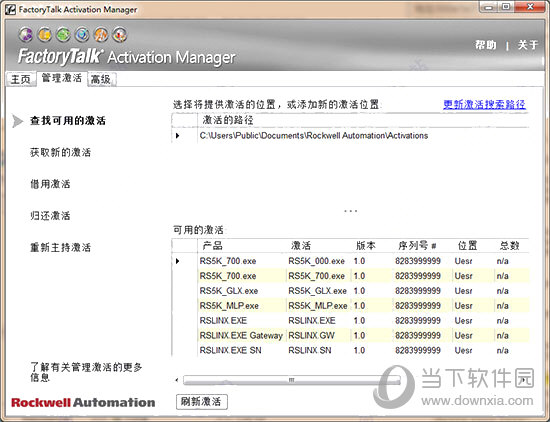Click 更新激活搜索路径 link
Screen dimensions: 550x422
[484, 104]
